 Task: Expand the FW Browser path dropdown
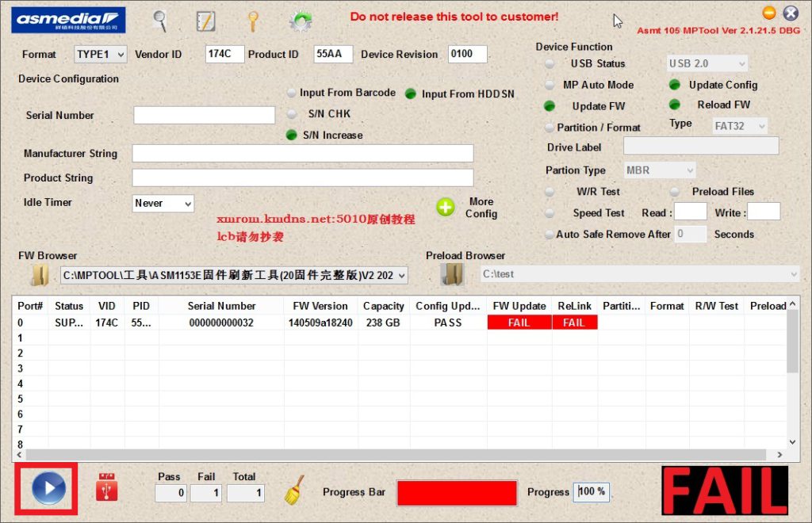click(400, 276)
